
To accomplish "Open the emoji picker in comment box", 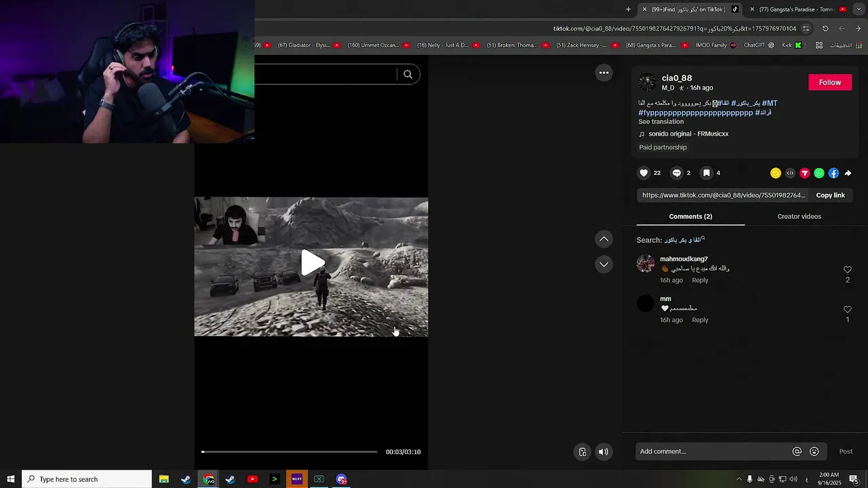I will pyautogui.click(x=814, y=451).
